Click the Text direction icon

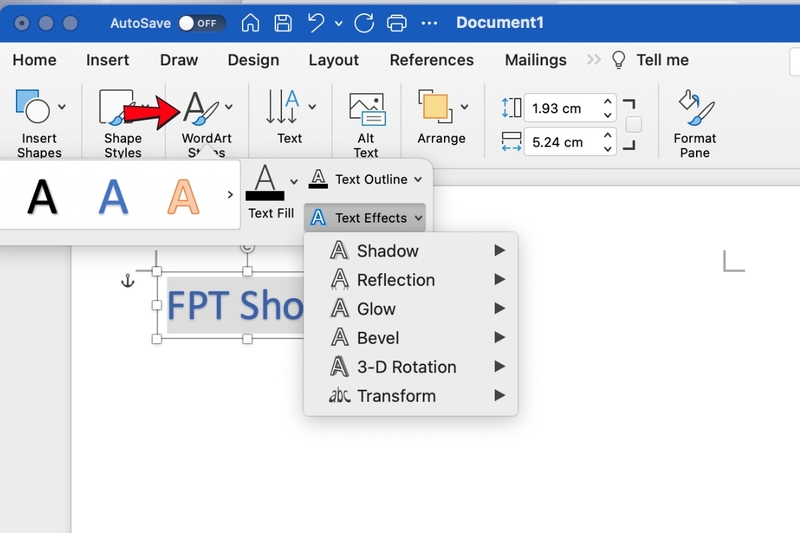pyautogui.click(x=282, y=107)
